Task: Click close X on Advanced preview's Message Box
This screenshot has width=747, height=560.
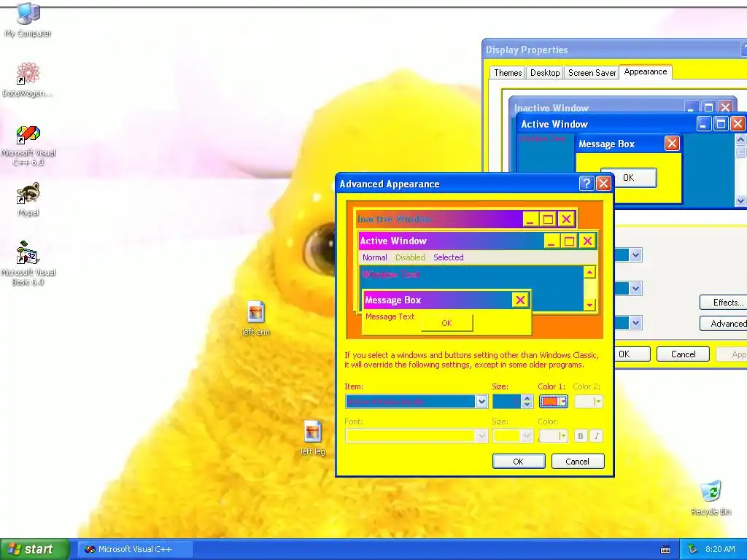Action: [x=520, y=300]
